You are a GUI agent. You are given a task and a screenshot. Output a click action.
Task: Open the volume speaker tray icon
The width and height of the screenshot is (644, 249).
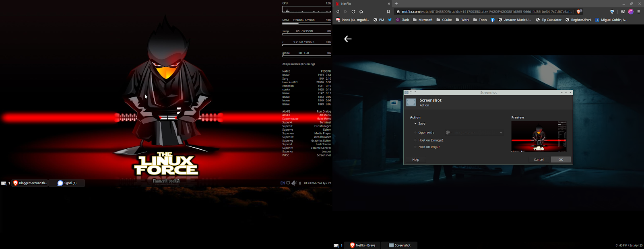tap(294, 183)
